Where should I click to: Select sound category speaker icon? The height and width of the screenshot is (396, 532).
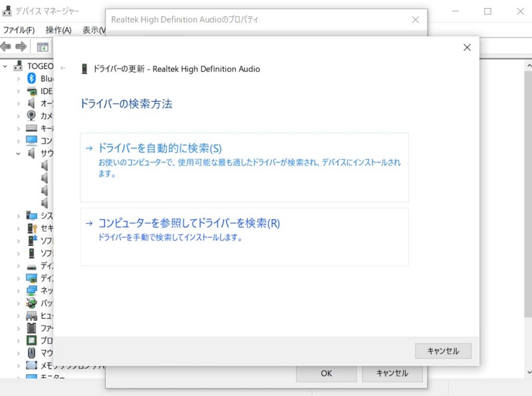(x=31, y=153)
